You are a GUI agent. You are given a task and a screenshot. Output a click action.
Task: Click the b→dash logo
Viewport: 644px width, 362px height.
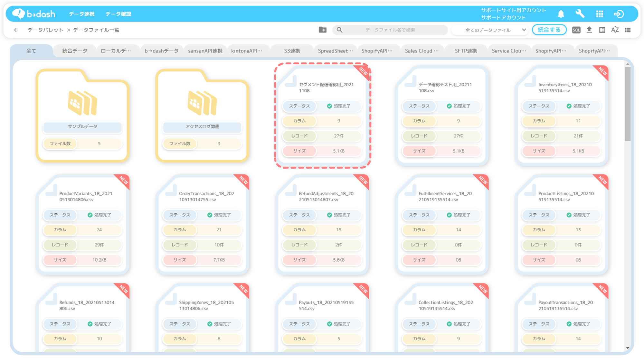[33, 14]
